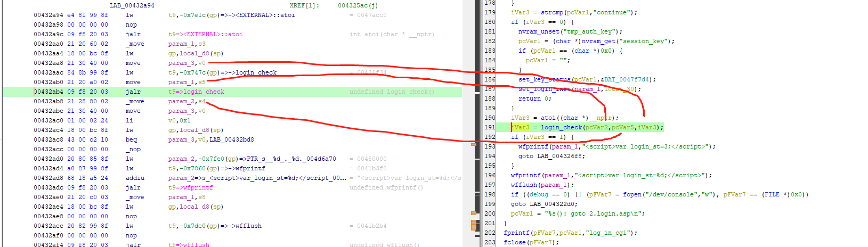
Task: Click pcVar2 argument of login_check
Action: [596, 127]
